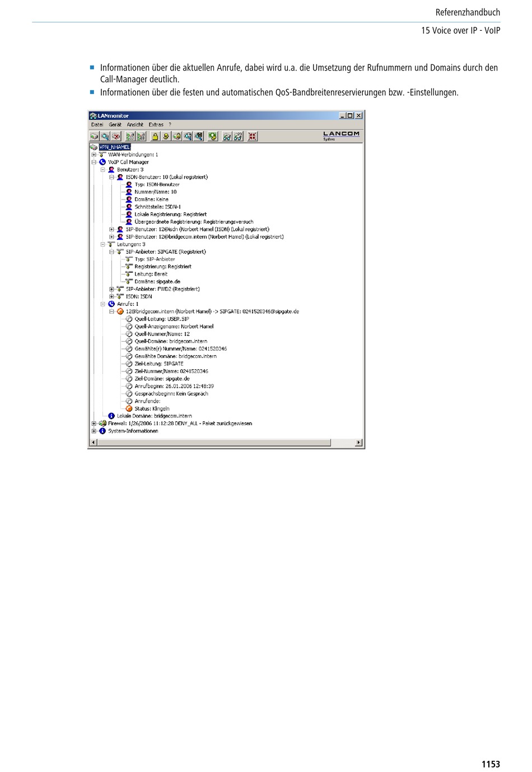Click the orange Status: Klingeln icon

tap(129, 408)
